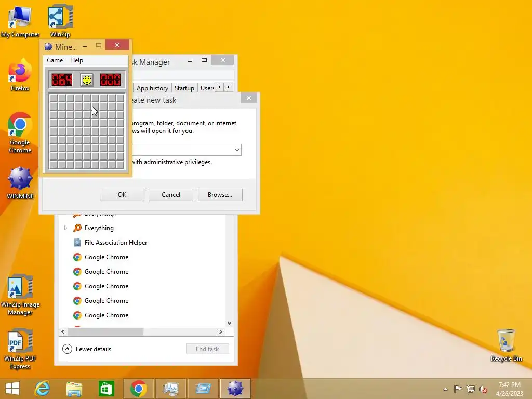532x399 pixels.
Task: Switch to App history tab in Task Manager
Action: click(152, 88)
